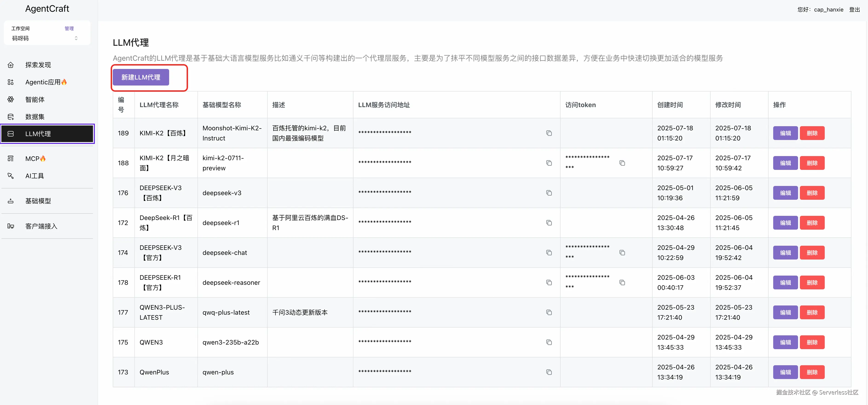Click the database icon beside 数据集
868x405 pixels.
(11, 117)
